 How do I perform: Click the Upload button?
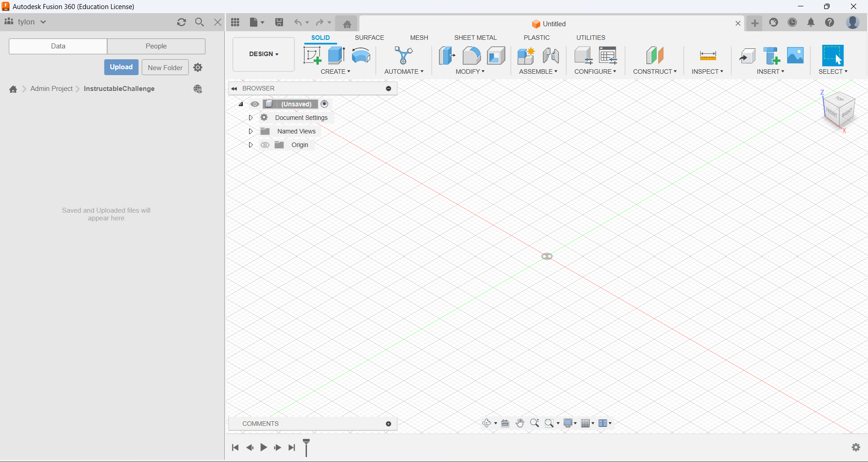coord(121,67)
